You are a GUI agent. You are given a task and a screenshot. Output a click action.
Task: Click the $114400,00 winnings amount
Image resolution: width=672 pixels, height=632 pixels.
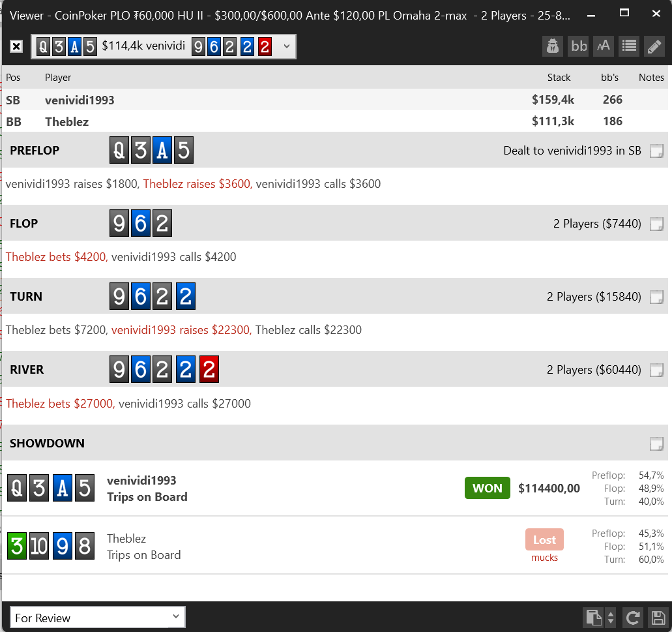[x=549, y=488]
